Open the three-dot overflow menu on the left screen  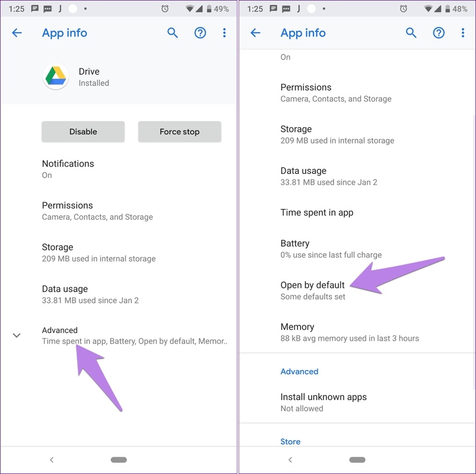pos(224,33)
